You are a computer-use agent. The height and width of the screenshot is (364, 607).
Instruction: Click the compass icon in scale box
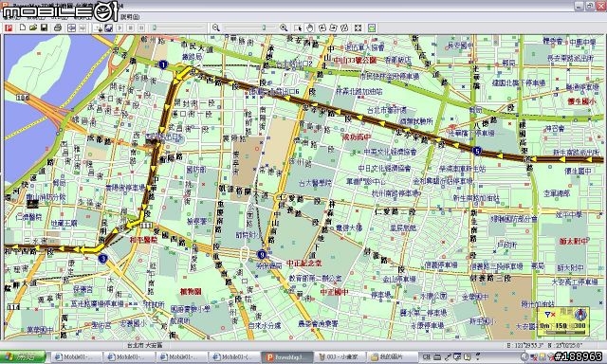click(x=579, y=315)
